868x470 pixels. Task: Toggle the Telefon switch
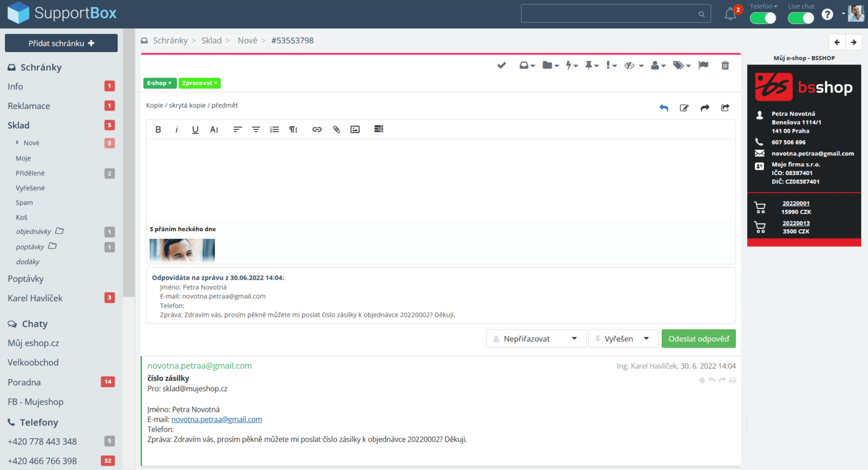tap(763, 18)
